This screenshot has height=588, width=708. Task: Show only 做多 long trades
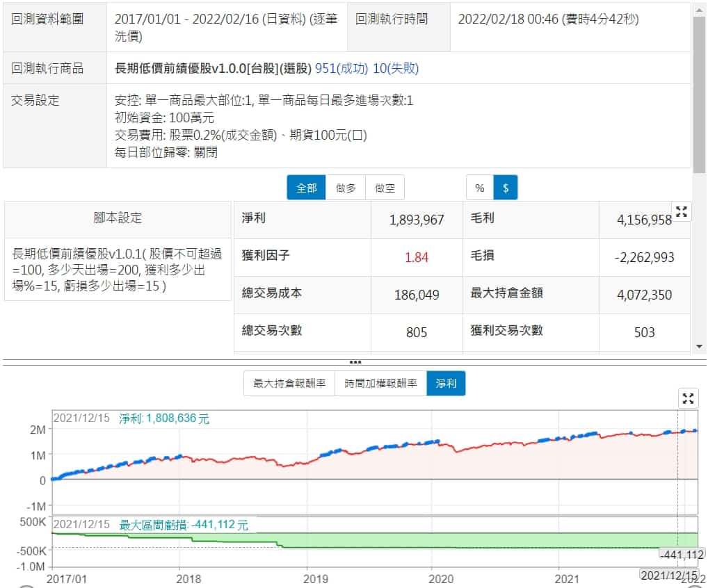346,188
